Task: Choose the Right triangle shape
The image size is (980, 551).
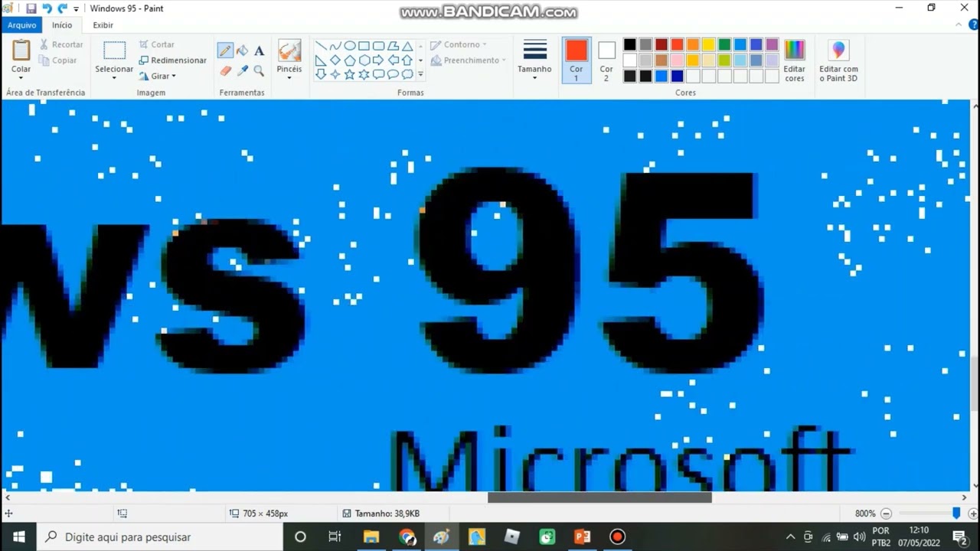Action: click(x=321, y=60)
